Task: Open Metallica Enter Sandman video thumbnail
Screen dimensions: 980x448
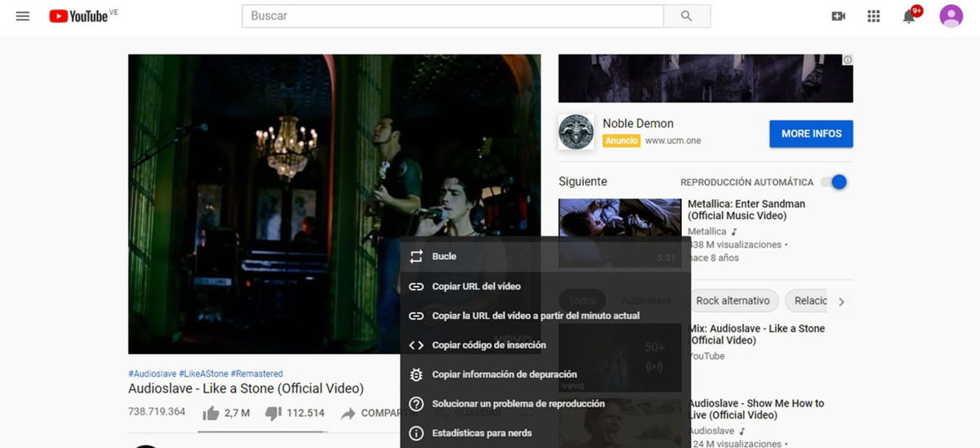Action: tap(620, 233)
